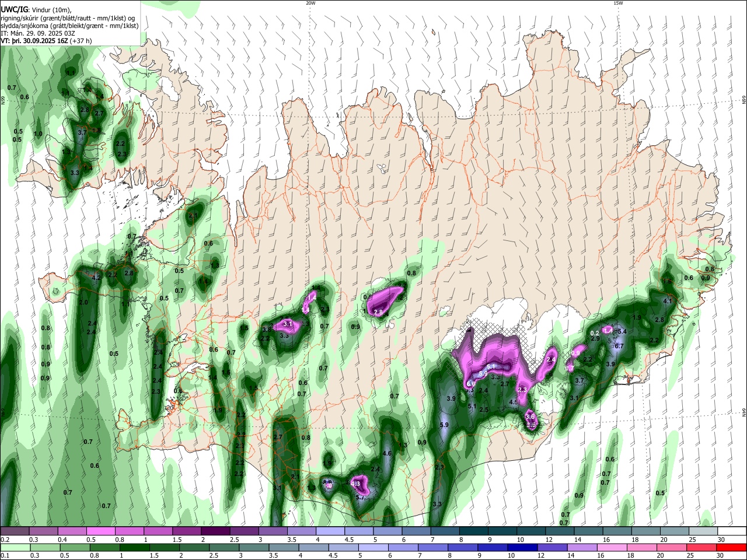Click the 'IT: Mán. 29. 09. 2025 03Z' line

39,34
